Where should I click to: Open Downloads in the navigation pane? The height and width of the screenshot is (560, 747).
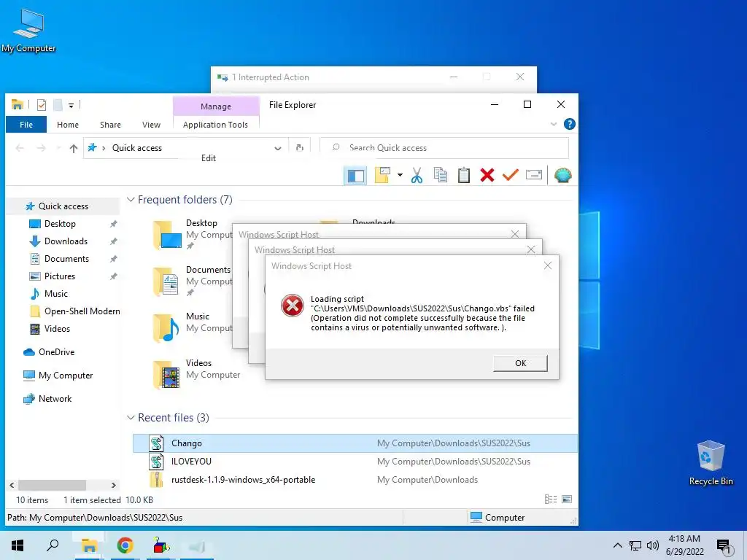(66, 241)
